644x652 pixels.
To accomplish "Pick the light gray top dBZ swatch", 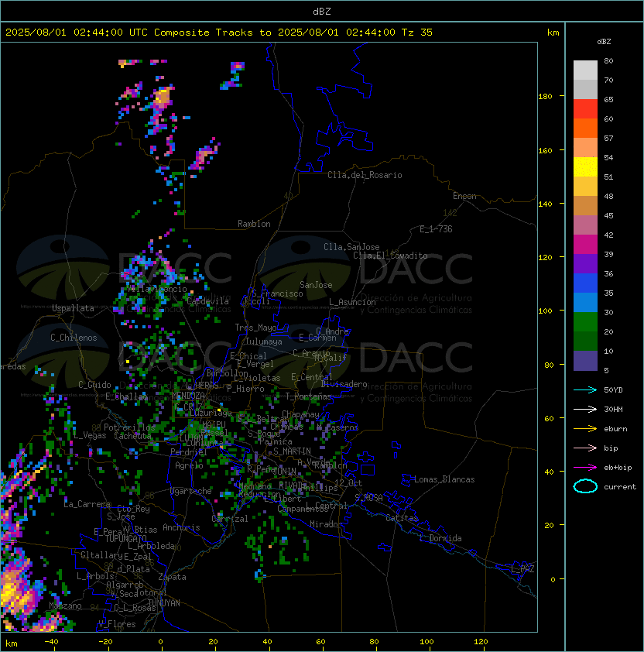I will click(585, 70).
